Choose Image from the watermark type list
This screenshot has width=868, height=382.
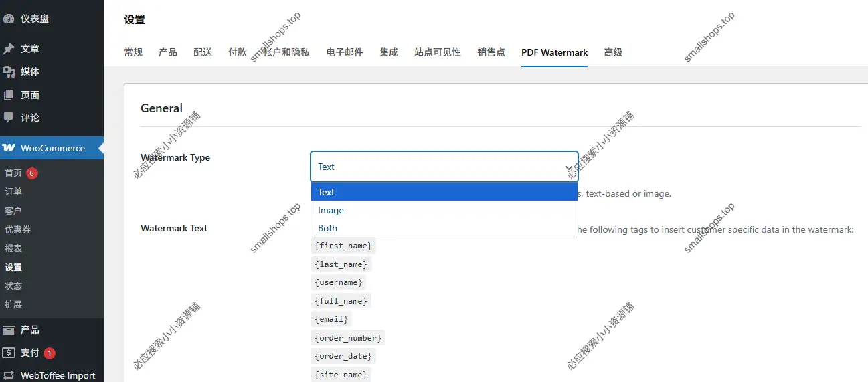pos(444,210)
